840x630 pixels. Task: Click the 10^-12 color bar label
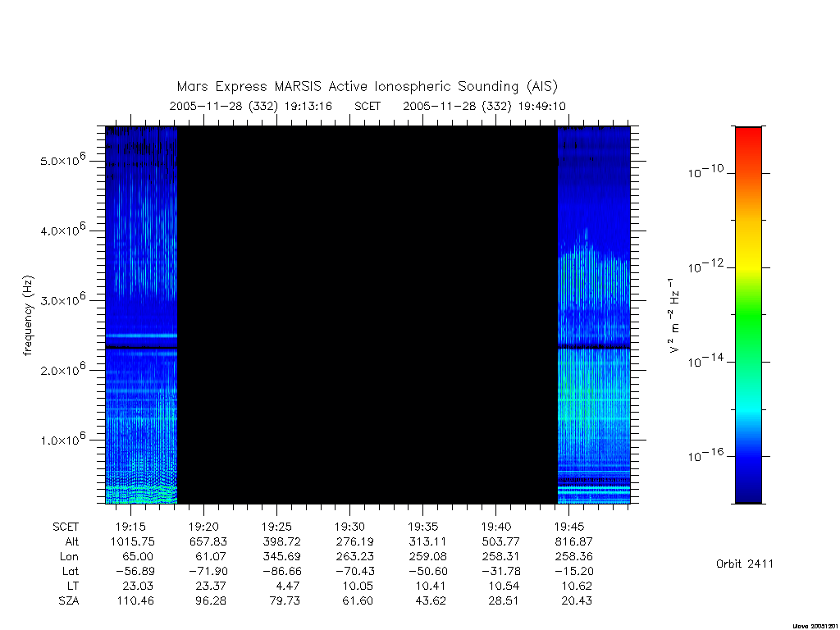[705, 267]
